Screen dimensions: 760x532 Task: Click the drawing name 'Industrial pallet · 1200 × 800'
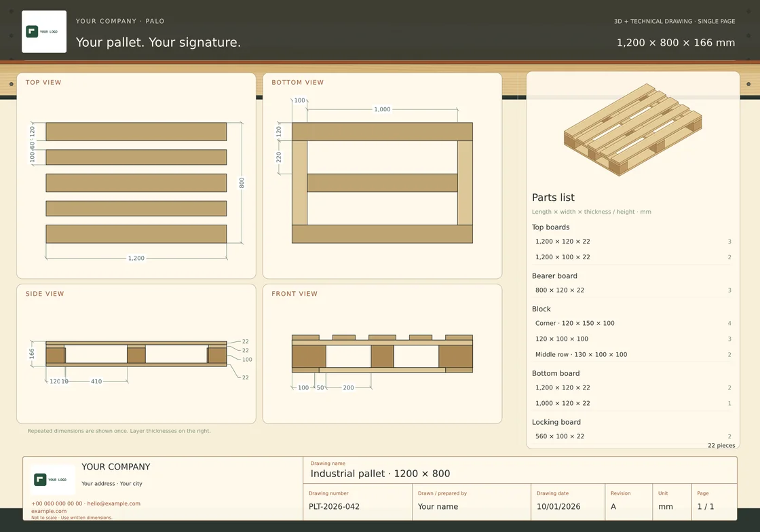click(x=380, y=474)
